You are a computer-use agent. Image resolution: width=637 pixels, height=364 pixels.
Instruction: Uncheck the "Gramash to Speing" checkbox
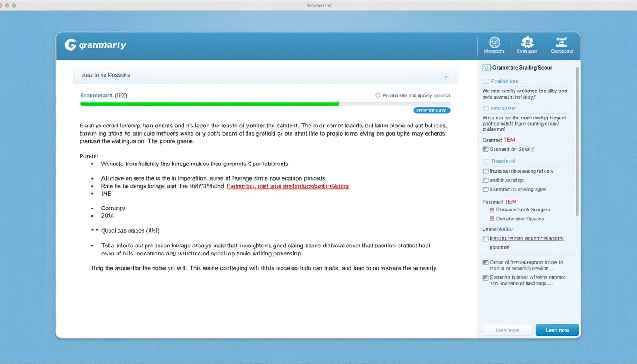pos(485,149)
